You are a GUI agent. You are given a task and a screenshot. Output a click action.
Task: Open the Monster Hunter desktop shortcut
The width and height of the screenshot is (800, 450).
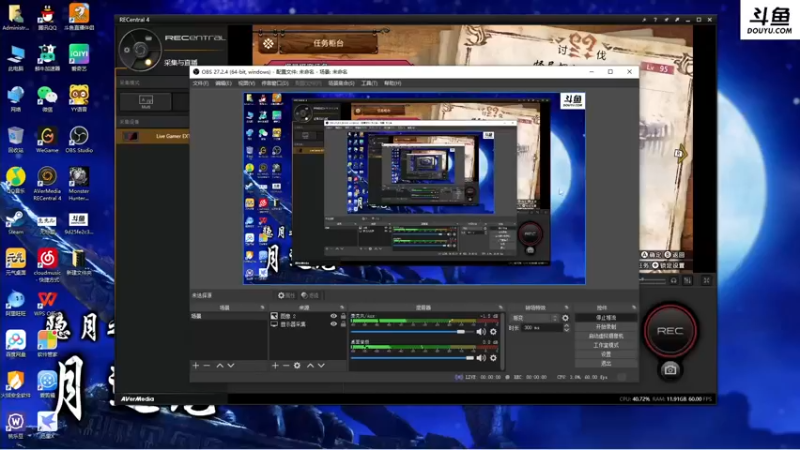(x=79, y=183)
